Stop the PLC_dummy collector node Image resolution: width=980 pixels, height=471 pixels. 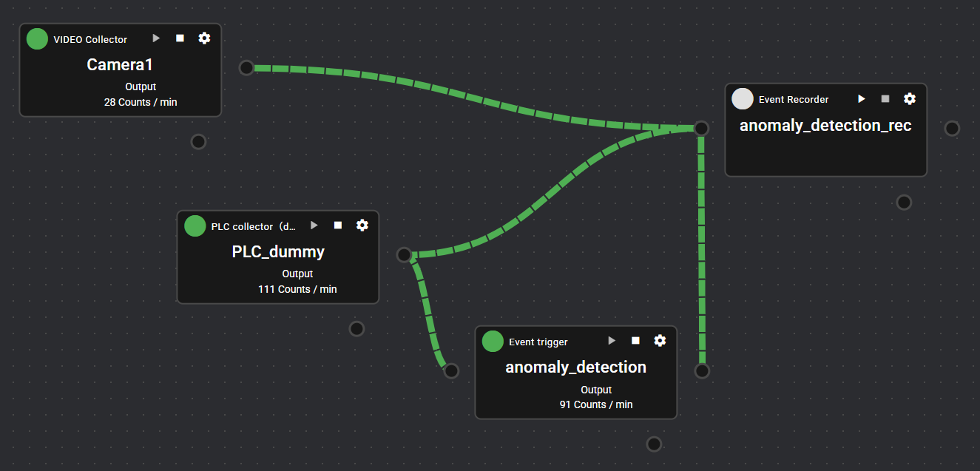click(337, 225)
